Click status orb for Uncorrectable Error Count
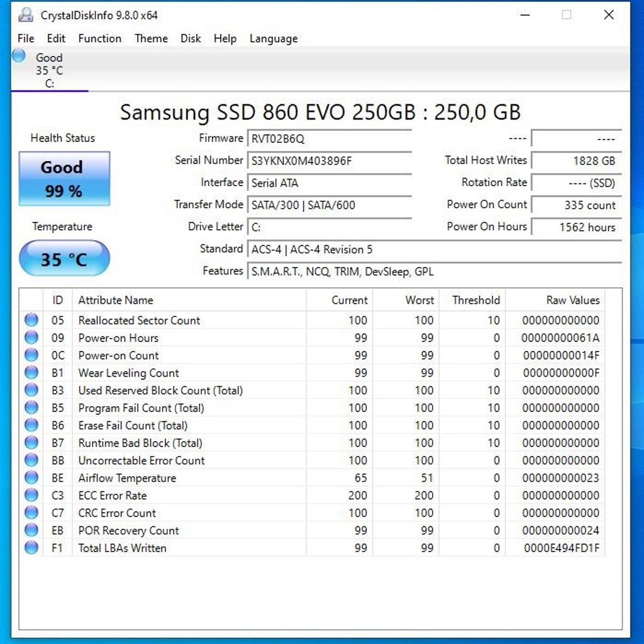The height and width of the screenshot is (644, 644). (31, 460)
